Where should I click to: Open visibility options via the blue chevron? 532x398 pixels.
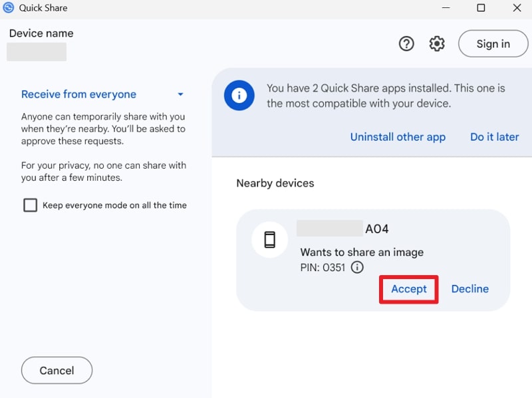coord(180,94)
